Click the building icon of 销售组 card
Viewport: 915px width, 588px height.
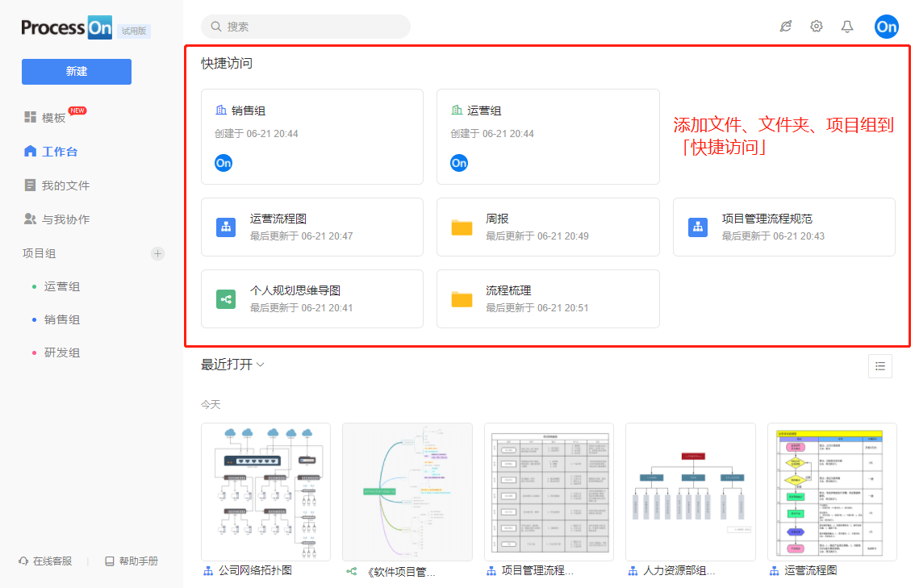coord(221,111)
